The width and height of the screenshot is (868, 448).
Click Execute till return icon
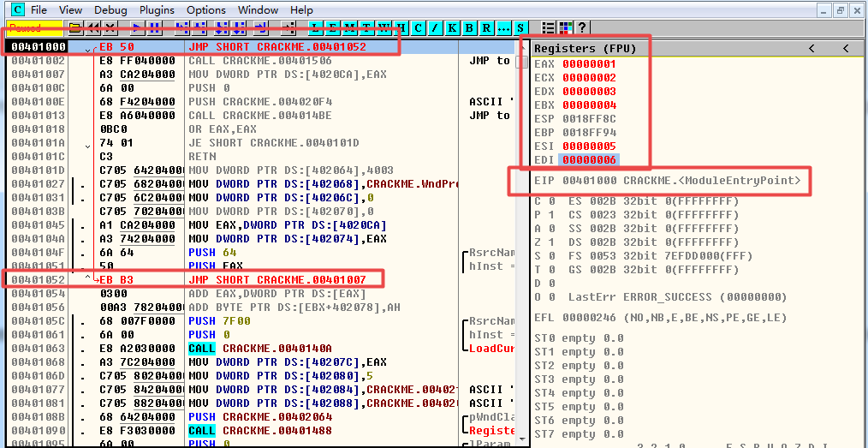coord(261,27)
